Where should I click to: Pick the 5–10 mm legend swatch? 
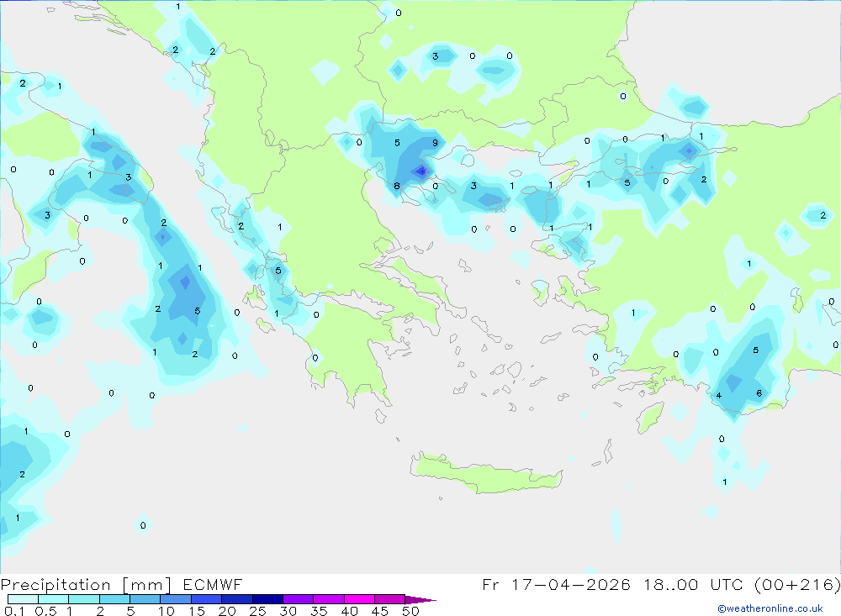pyautogui.click(x=145, y=599)
